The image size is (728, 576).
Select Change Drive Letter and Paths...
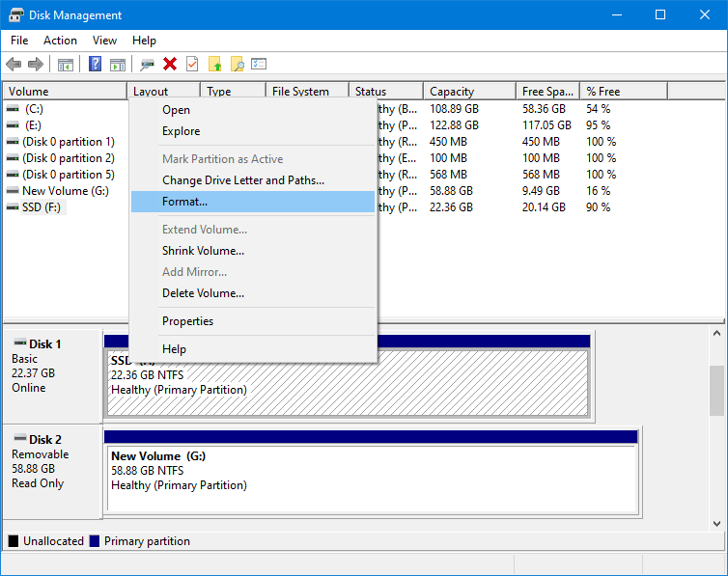pyautogui.click(x=242, y=180)
